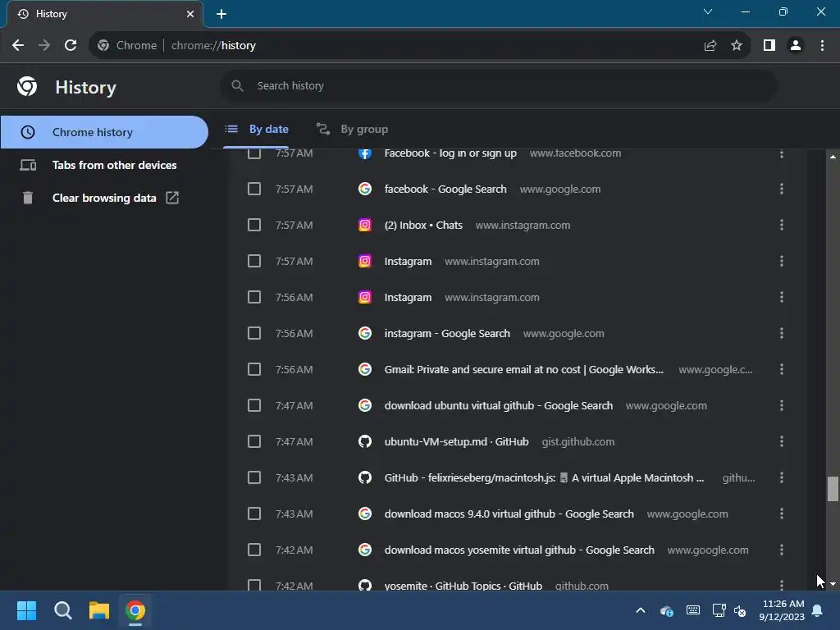Open the ubuntu-VM-setup.md · GitHub link
Viewport: 840px width, 630px height.
coord(456,441)
